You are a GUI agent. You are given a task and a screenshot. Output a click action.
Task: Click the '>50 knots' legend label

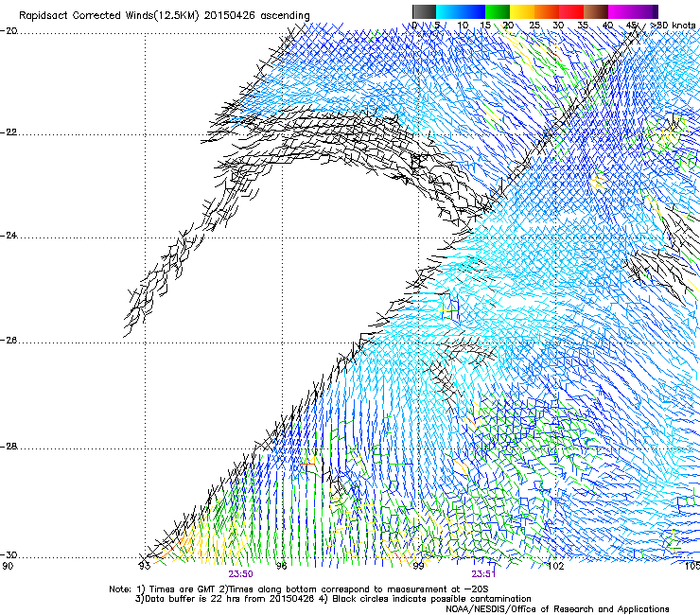(674, 26)
